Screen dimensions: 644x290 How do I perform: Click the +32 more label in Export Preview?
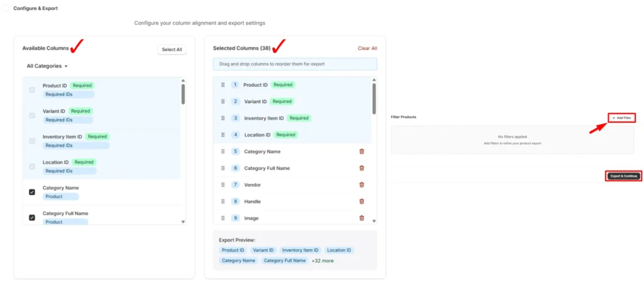(323, 260)
